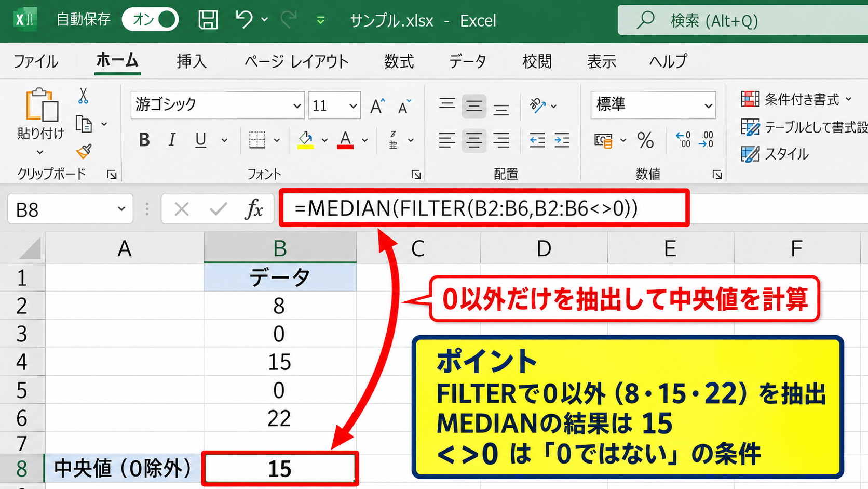Expand the Name Box B8 dropdown
Image resolution: width=868 pixels, height=489 pixels.
pyautogui.click(x=121, y=209)
